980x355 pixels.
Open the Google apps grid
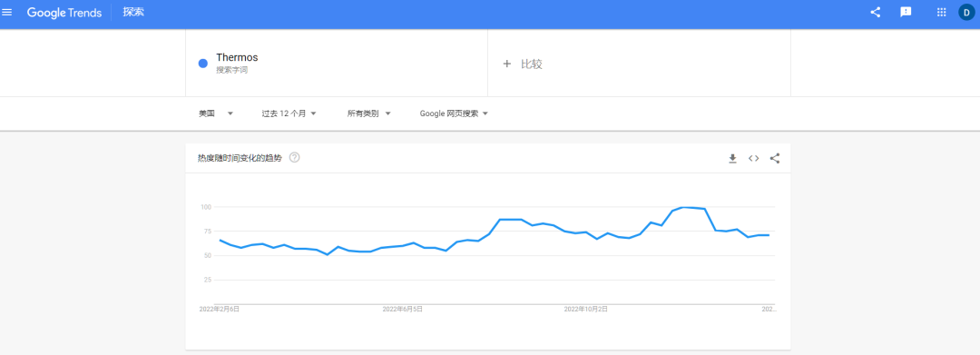(941, 12)
